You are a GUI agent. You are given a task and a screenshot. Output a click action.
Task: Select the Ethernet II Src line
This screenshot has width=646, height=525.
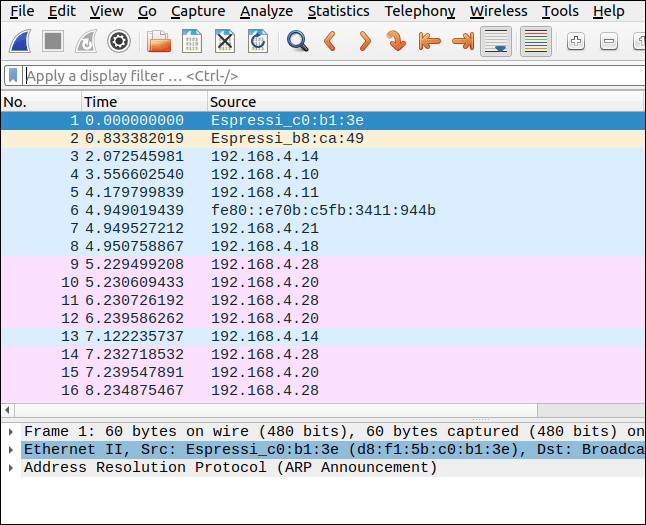[333, 450]
